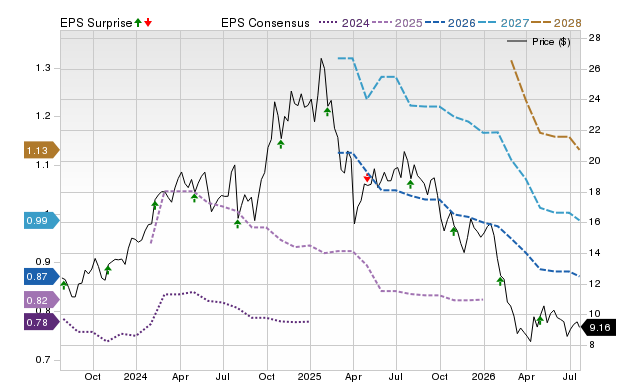Click the 0.9 label on the EPS axis
This screenshot has width=640, height=382.
[43, 262]
